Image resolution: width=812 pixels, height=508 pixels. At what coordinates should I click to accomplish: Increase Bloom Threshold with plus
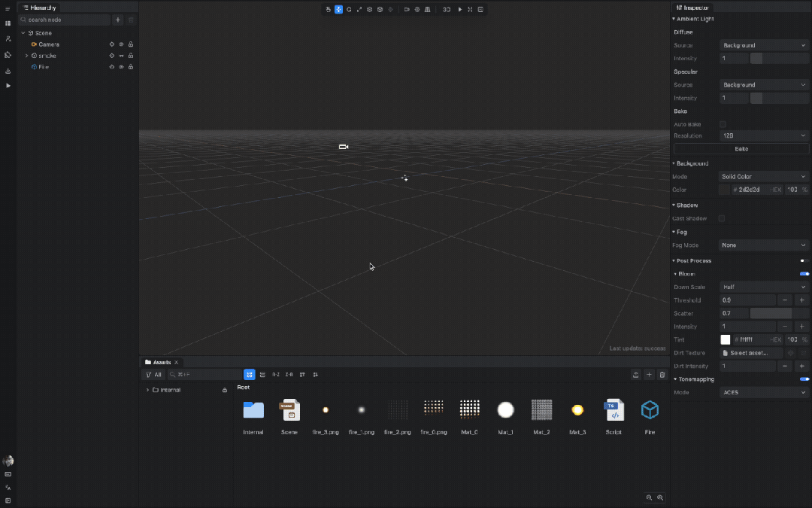(x=801, y=300)
